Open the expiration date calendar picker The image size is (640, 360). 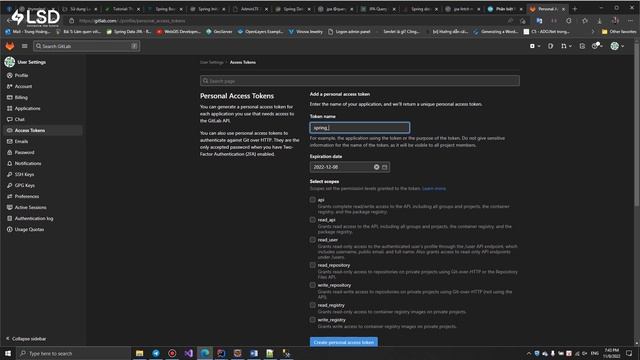tap(384, 167)
